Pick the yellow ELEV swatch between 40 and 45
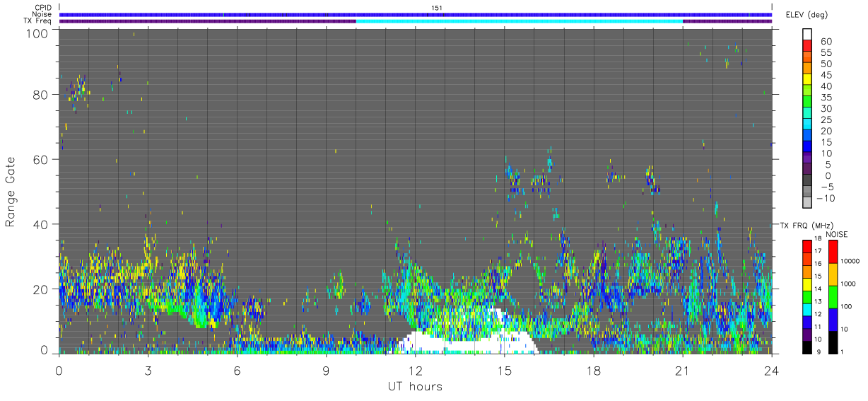868x401 pixels. coord(807,80)
